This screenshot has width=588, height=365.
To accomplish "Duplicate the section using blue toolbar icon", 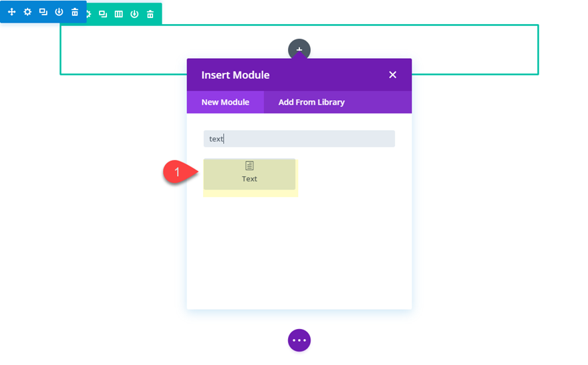I will 43,12.
